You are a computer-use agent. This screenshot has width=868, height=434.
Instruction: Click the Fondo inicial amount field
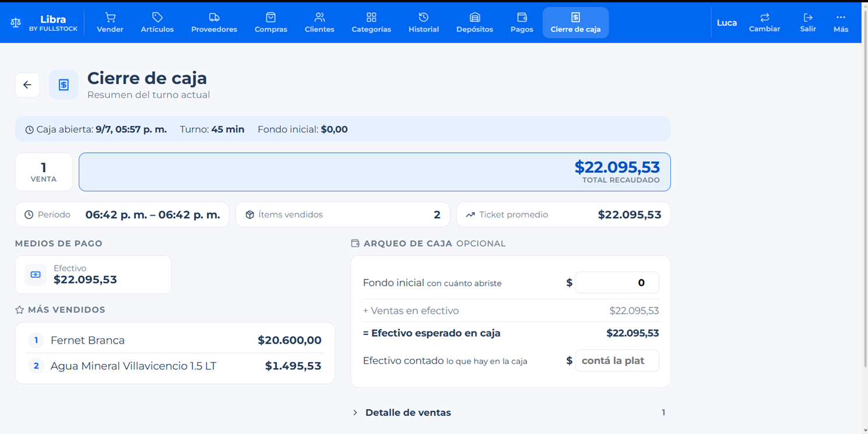(x=617, y=283)
